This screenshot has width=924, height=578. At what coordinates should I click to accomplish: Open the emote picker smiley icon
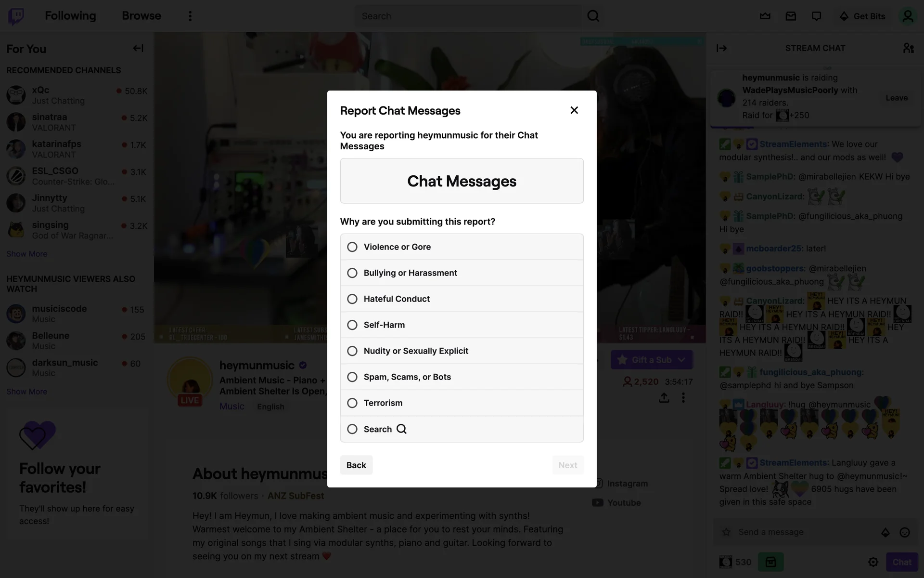(x=905, y=532)
